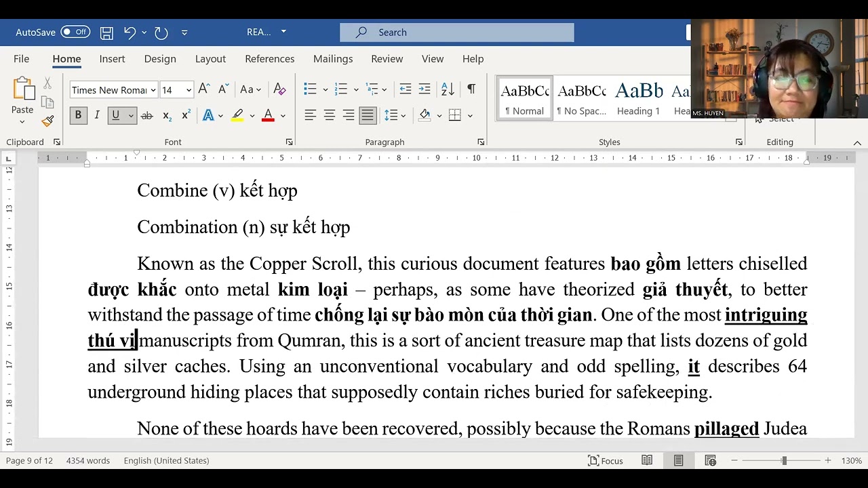
Task: Toggle Focus mode in status bar
Action: [606, 461]
